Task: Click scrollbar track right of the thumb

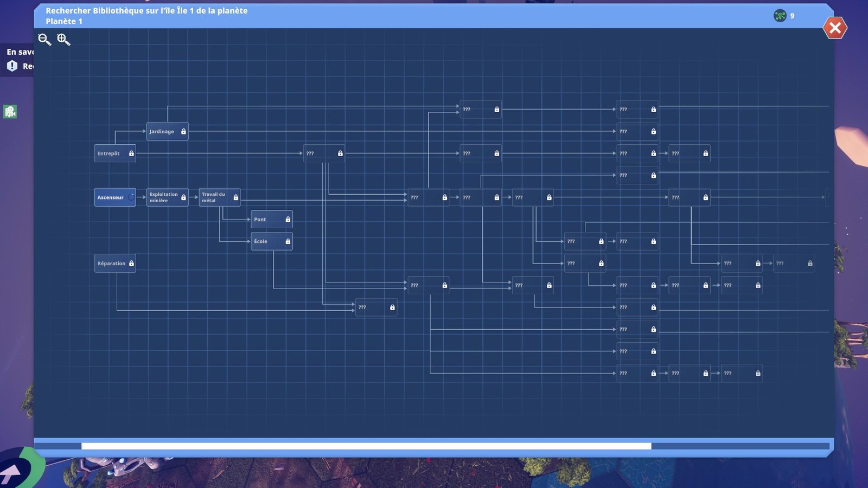Action: point(741,446)
